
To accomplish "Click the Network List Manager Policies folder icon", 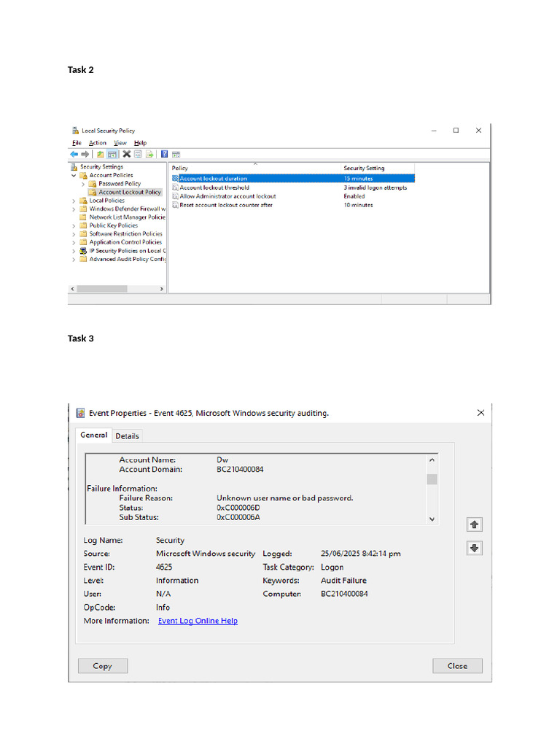I will click(x=83, y=217).
